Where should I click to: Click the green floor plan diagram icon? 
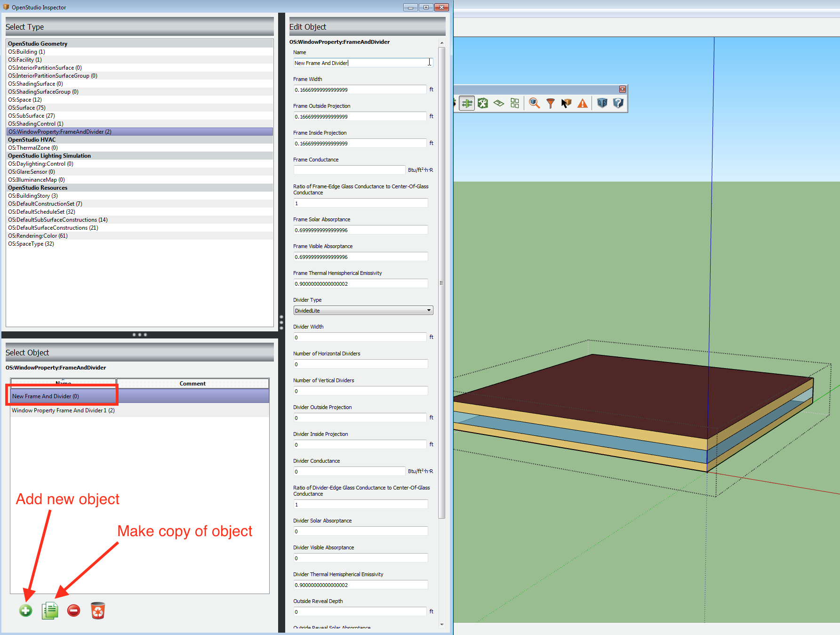pyautogui.click(x=499, y=103)
